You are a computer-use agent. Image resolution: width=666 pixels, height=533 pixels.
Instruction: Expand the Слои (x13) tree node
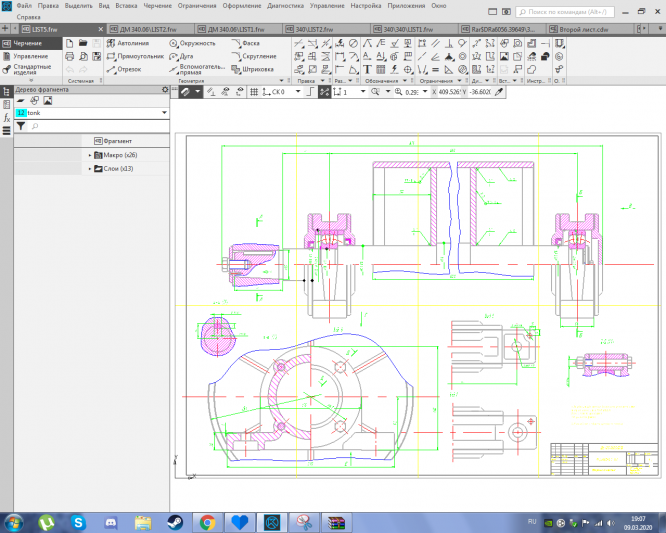pos(90,169)
